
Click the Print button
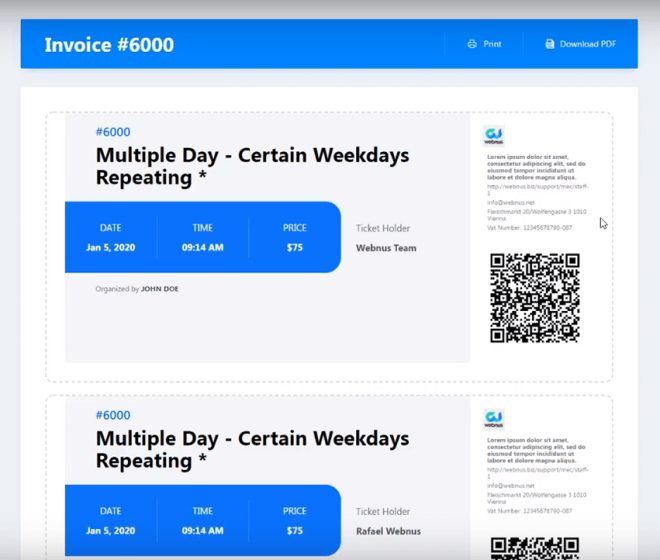pos(484,44)
